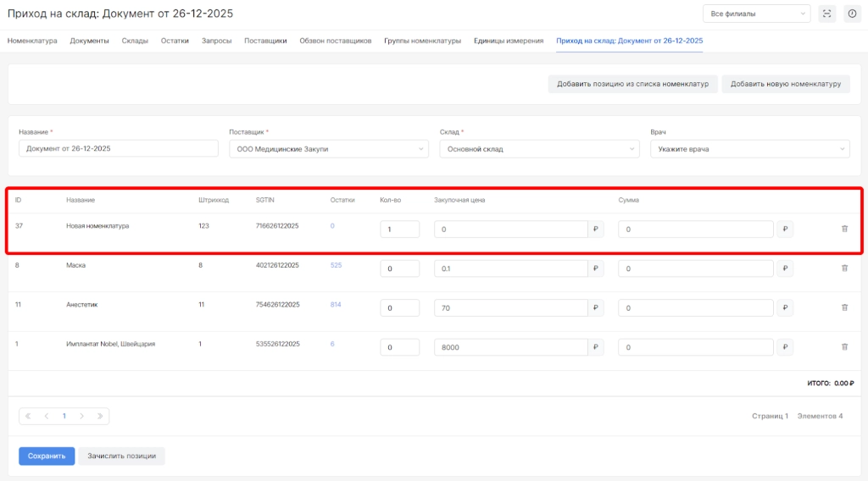Delete the Имплантат Nobel row
This screenshot has height=481, width=868.
point(844,346)
